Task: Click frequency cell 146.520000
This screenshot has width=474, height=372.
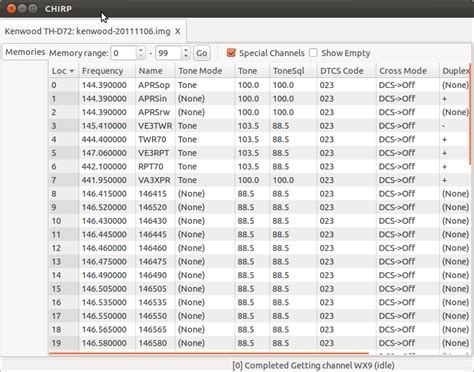Action: (107, 207)
